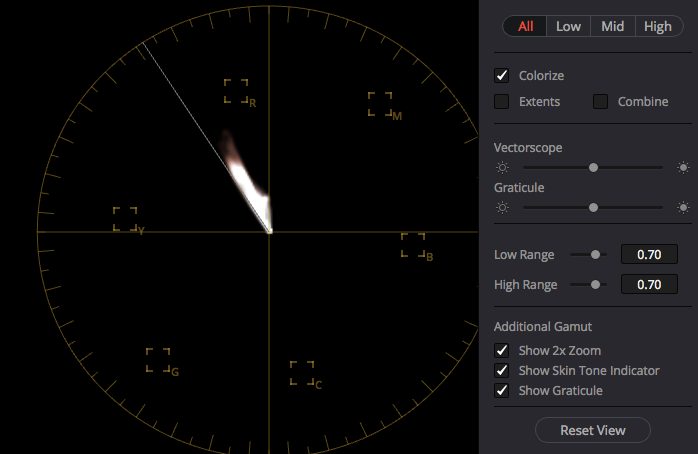Select the All range tab
This screenshot has width=698, height=454.
point(525,27)
